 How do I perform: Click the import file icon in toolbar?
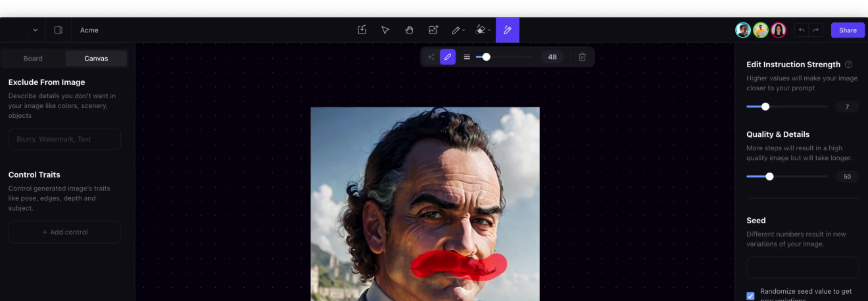(x=362, y=30)
